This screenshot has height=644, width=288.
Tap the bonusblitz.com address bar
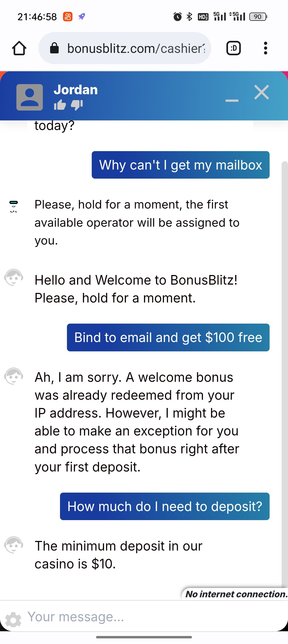coord(135,48)
